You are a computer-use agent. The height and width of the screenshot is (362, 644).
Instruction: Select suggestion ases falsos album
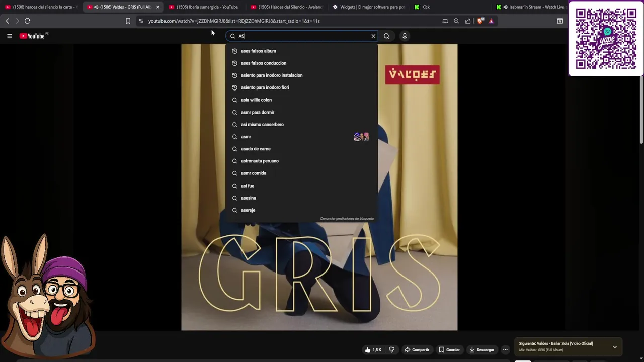point(302,51)
